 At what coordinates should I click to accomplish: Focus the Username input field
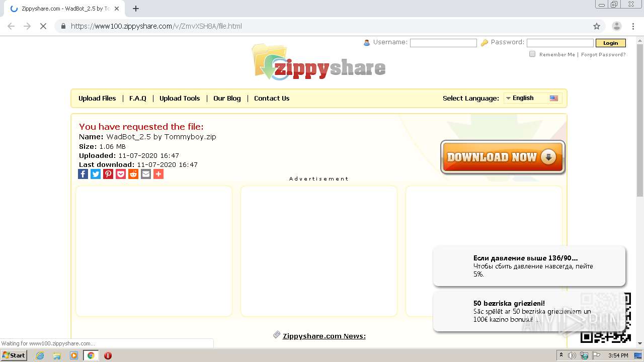pyautogui.click(x=443, y=43)
